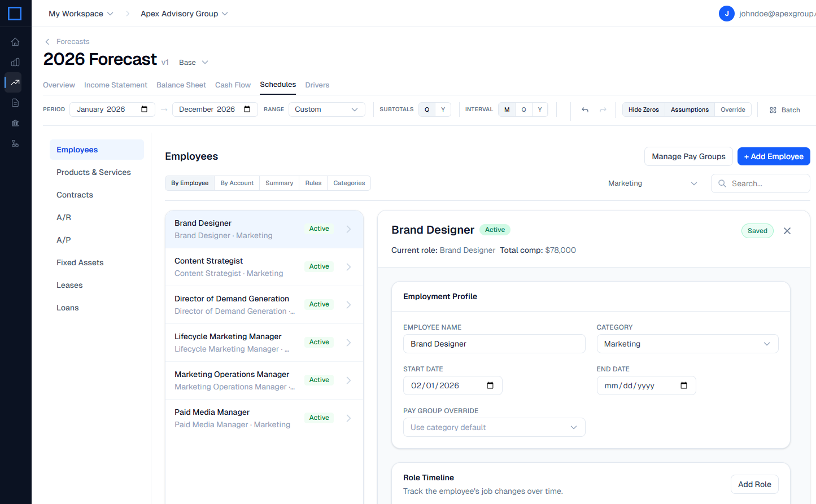Click the bar chart icon in sidebar
This screenshot has height=504, width=816.
[15, 62]
